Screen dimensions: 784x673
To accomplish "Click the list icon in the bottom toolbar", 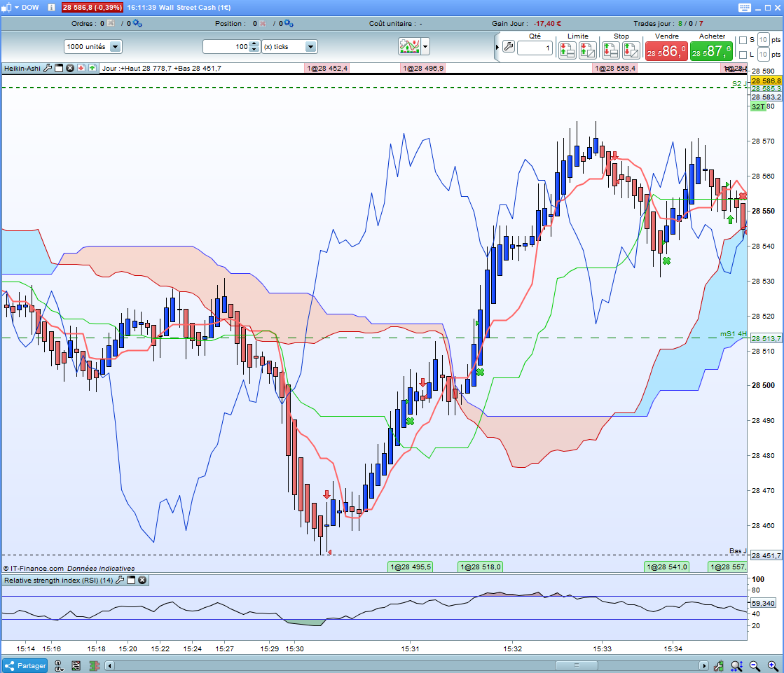I will [76, 665].
